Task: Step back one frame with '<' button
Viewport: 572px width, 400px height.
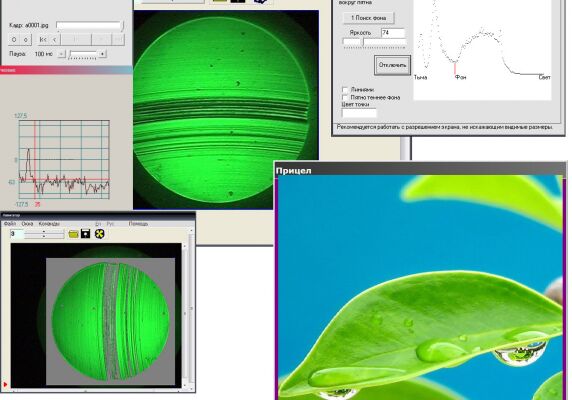Action: [x=54, y=39]
